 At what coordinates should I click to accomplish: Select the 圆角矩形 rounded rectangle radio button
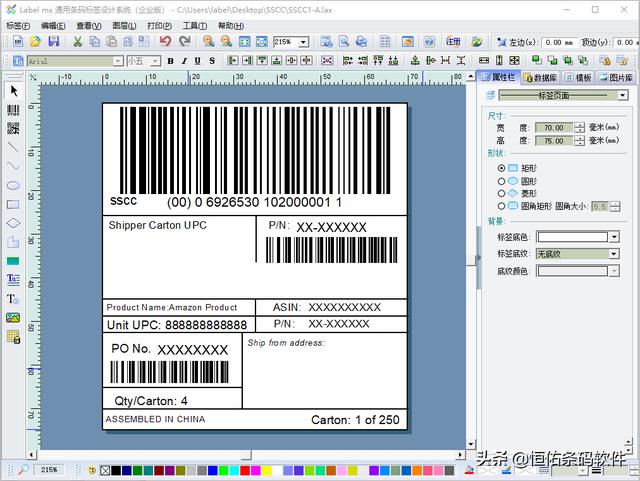click(501, 206)
